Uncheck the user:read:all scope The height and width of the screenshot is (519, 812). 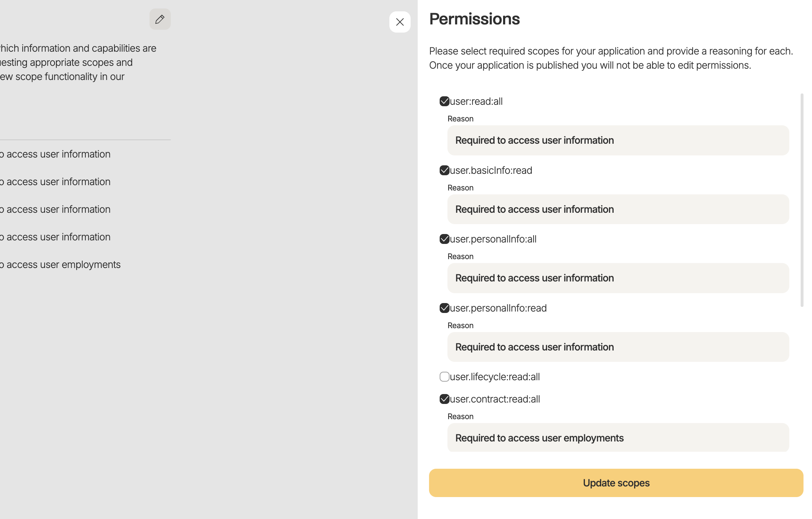click(x=445, y=101)
